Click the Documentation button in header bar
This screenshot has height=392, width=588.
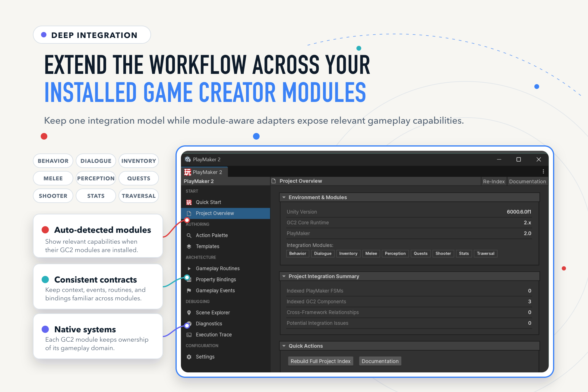tap(527, 182)
